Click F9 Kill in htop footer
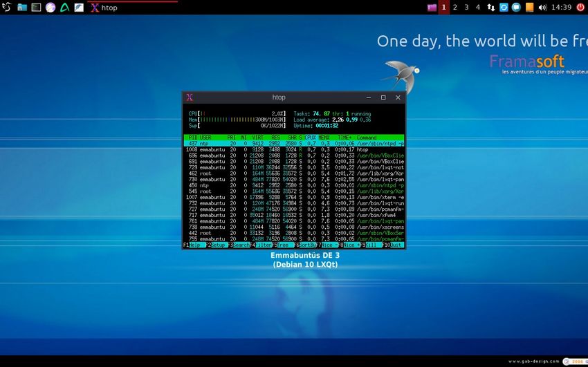Viewport: 588px width, 367px height. click(371, 245)
